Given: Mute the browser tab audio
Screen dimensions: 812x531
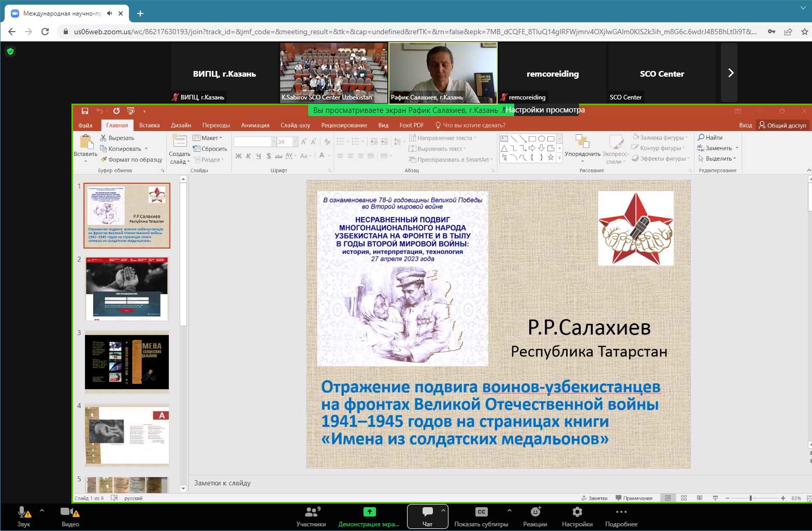Looking at the screenshot, I should [110, 13].
